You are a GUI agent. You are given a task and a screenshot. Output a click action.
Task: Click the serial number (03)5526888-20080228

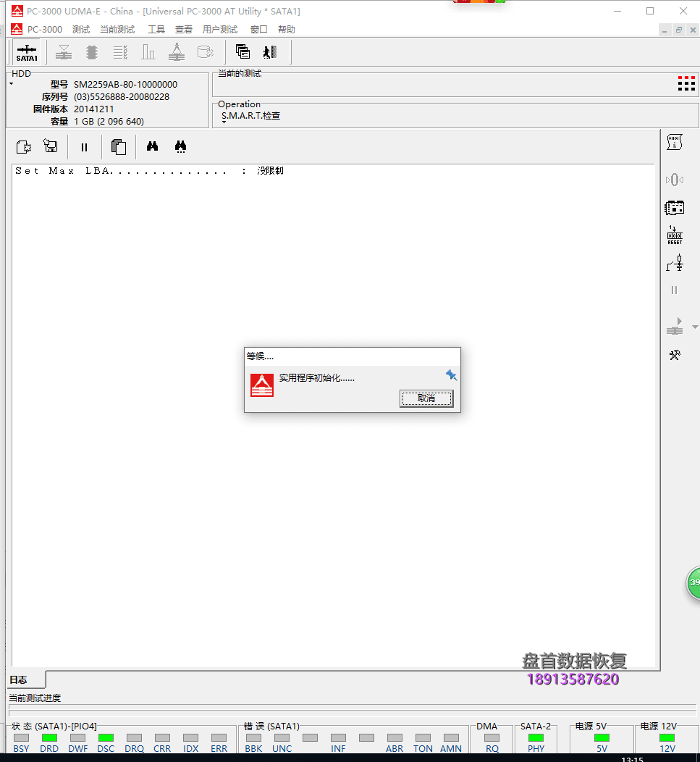122,97
